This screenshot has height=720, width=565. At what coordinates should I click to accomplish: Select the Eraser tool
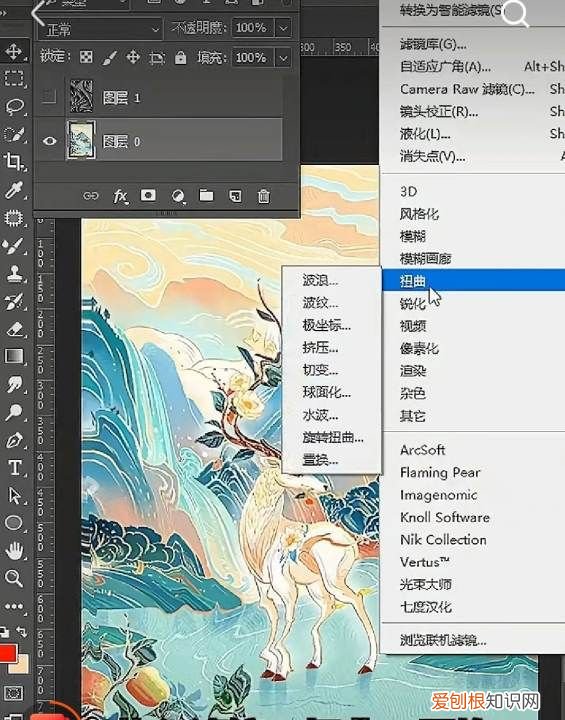(14, 329)
